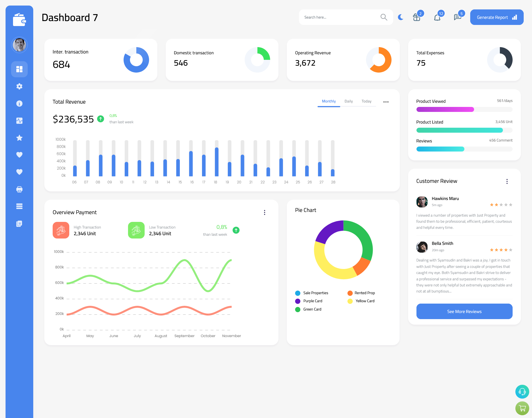
Task: Search in the search input field
Action: point(340,17)
